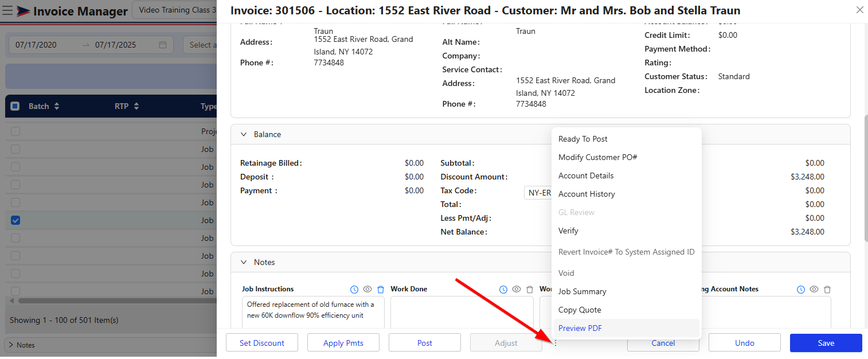Image resolution: width=868 pixels, height=359 pixels.
Task: Click the Set Discount button
Action: [x=262, y=343]
